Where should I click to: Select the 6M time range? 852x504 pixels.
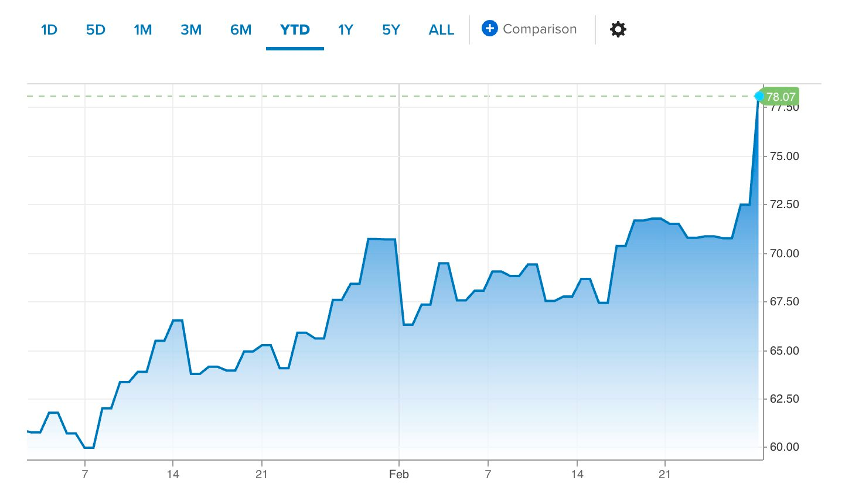(x=240, y=29)
